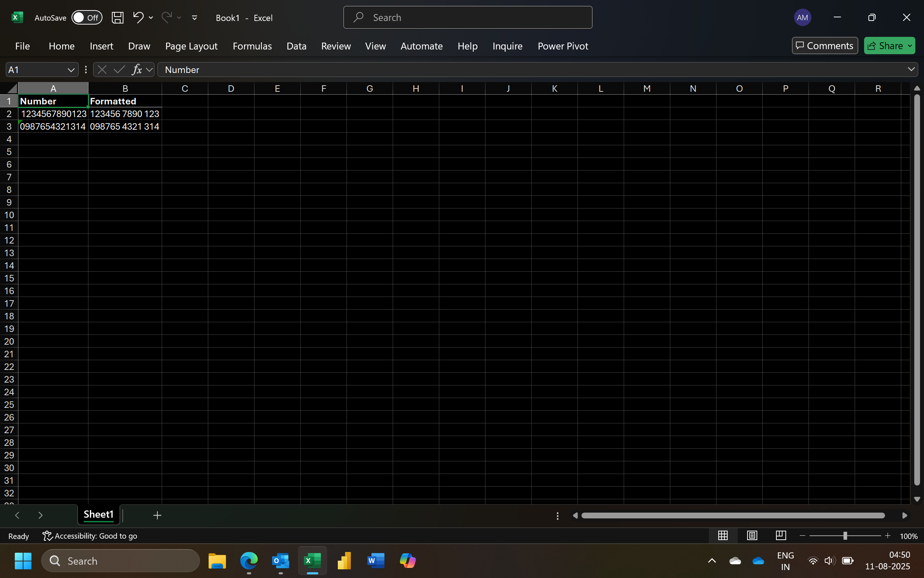Open the Undo history dropdown arrow

click(x=151, y=18)
